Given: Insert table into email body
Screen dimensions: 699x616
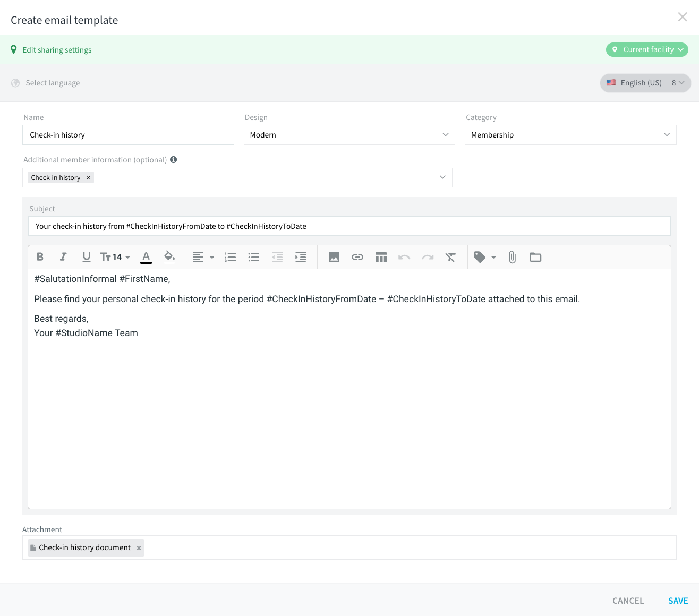Looking at the screenshot, I should point(381,257).
